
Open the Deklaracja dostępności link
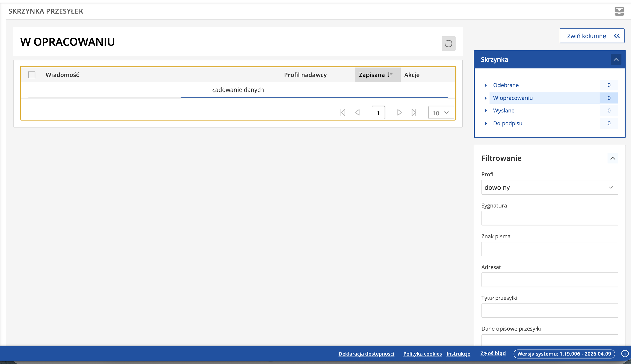pos(366,354)
